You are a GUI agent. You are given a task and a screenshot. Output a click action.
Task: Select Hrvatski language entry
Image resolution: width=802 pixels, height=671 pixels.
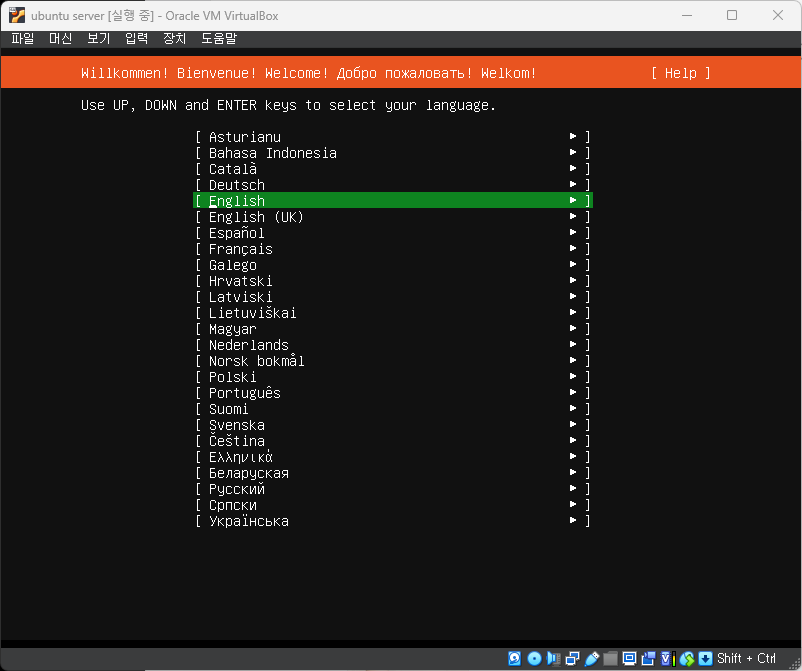tap(393, 281)
